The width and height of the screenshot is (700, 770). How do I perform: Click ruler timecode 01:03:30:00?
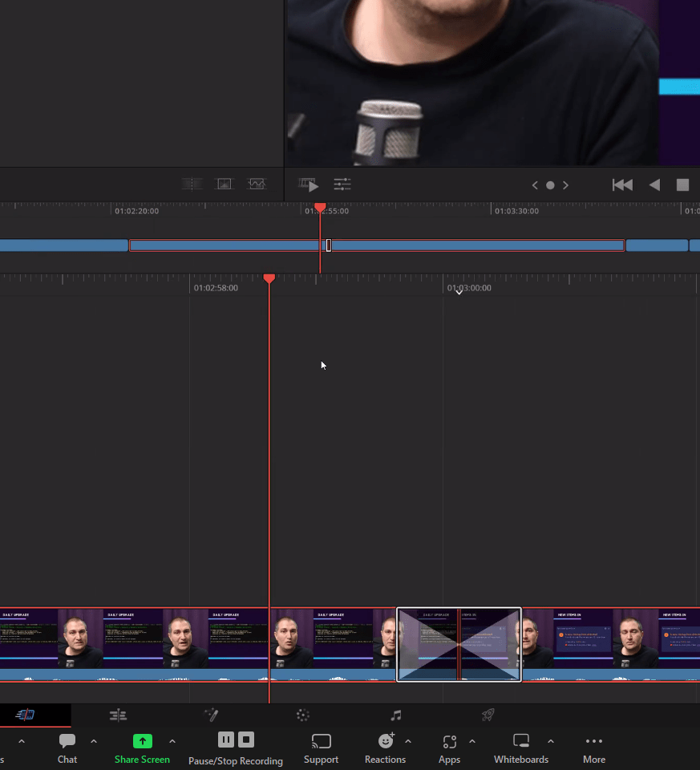coord(516,211)
